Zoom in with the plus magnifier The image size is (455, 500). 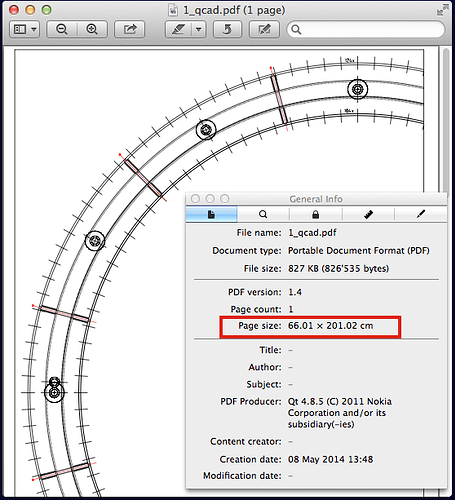pyautogui.click(x=92, y=29)
